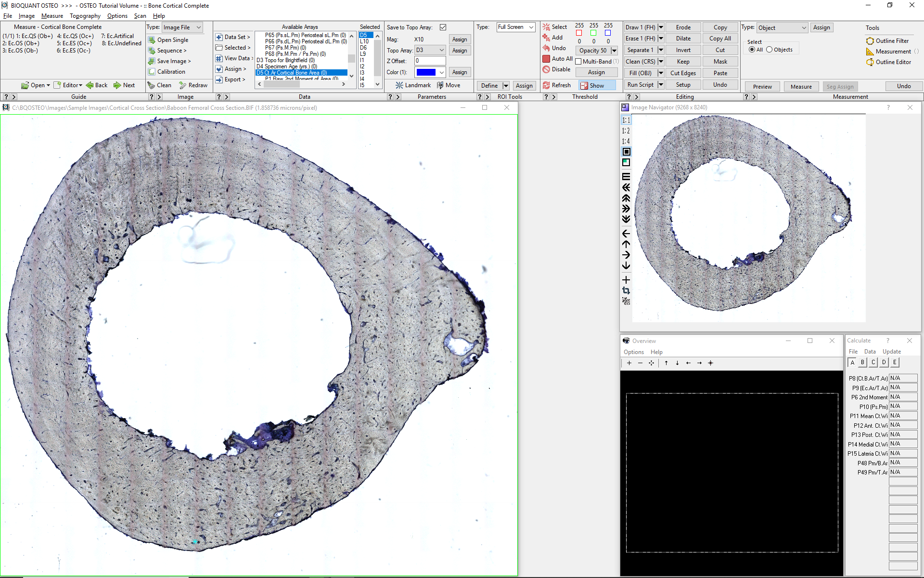
Task: Open the Measure menu
Action: pos(52,16)
